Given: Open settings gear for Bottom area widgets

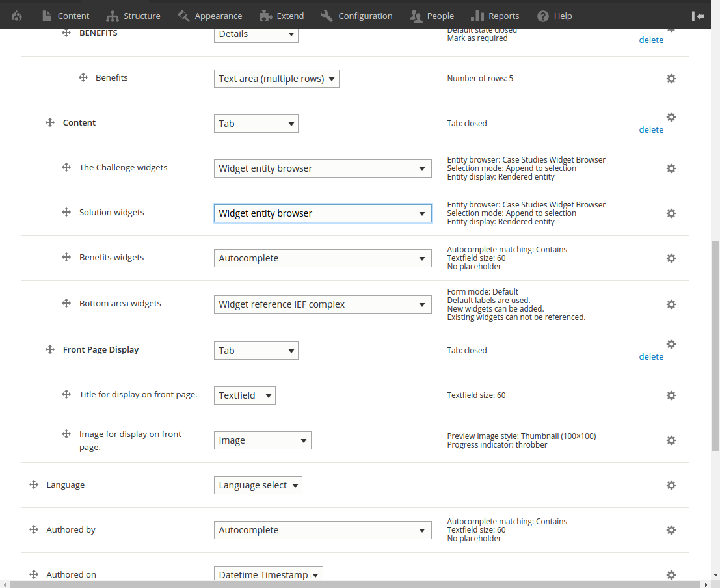Looking at the screenshot, I should (671, 304).
